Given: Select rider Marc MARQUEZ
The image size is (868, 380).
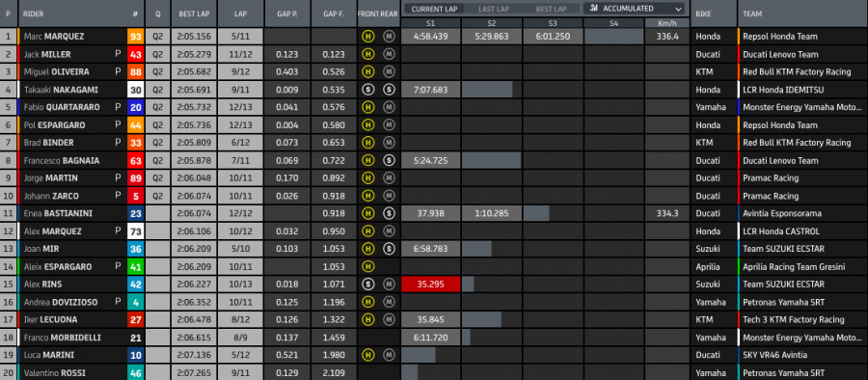Looking at the screenshot, I should pyautogui.click(x=54, y=37).
